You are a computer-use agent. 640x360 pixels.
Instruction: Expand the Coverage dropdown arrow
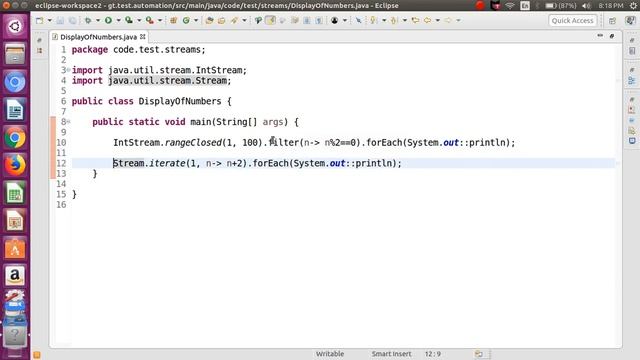click(x=139, y=20)
